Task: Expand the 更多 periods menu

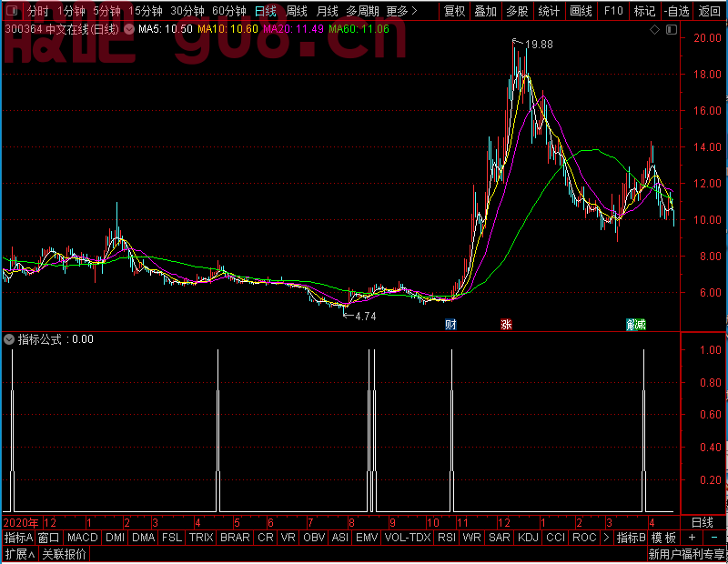Action: [x=401, y=11]
